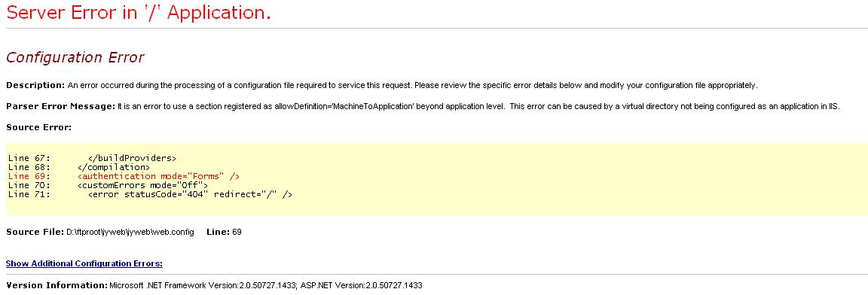
Task: Click the red line 69 authentication mode entry
Action: coord(124,176)
